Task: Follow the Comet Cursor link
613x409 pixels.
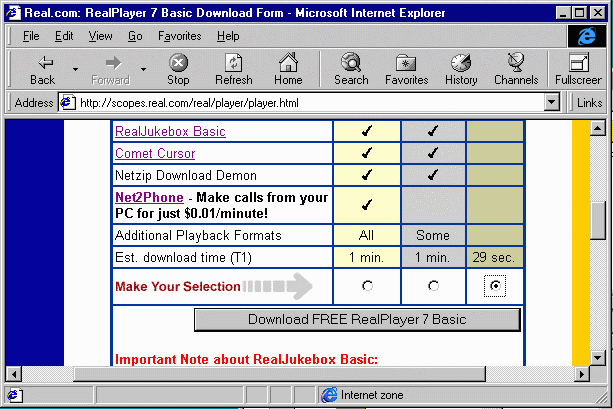Action: tap(155, 153)
